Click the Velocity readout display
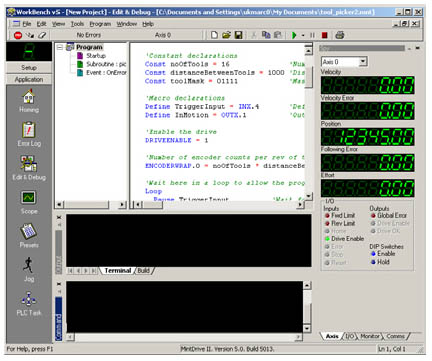Image resolution: width=432 pixels, height=361 pixels. coord(368,85)
